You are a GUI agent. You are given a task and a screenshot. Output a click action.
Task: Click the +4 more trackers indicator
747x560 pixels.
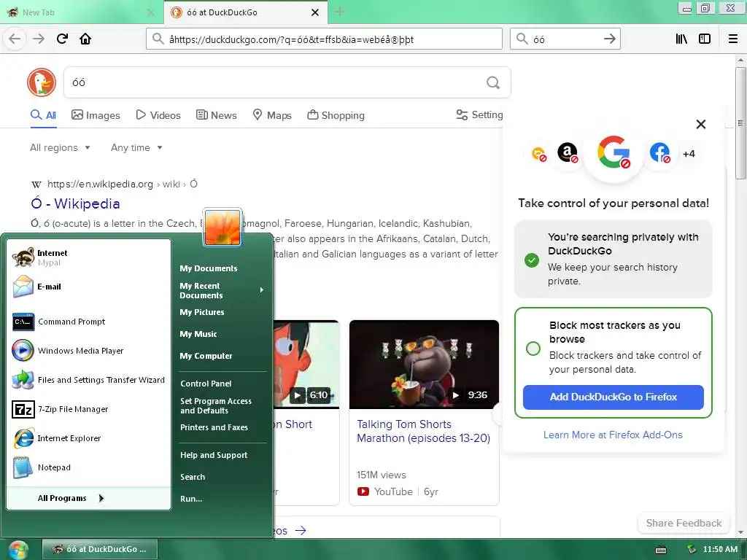[x=689, y=154]
